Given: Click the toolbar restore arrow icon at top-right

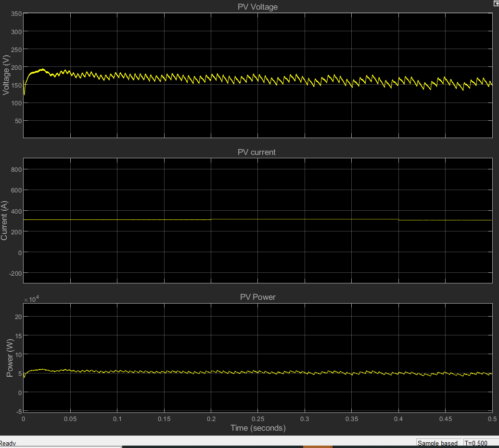Looking at the screenshot, I should tap(496, 3).
